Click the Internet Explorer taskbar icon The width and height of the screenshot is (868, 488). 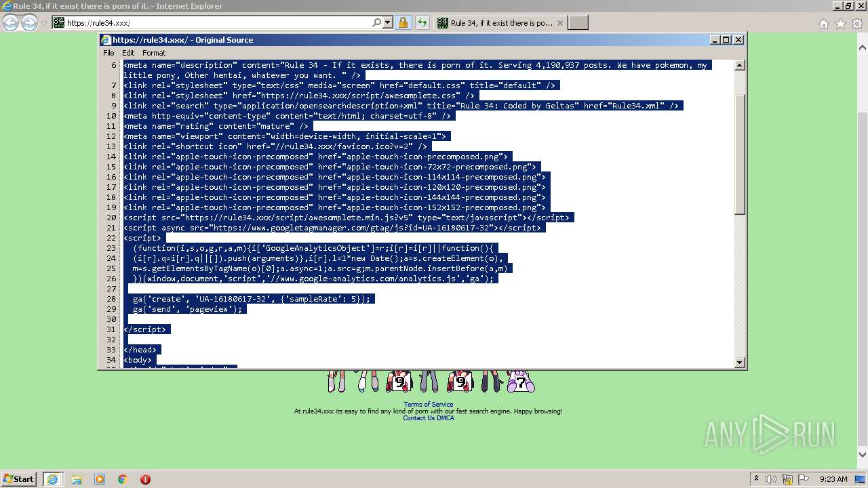(x=52, y=479)
